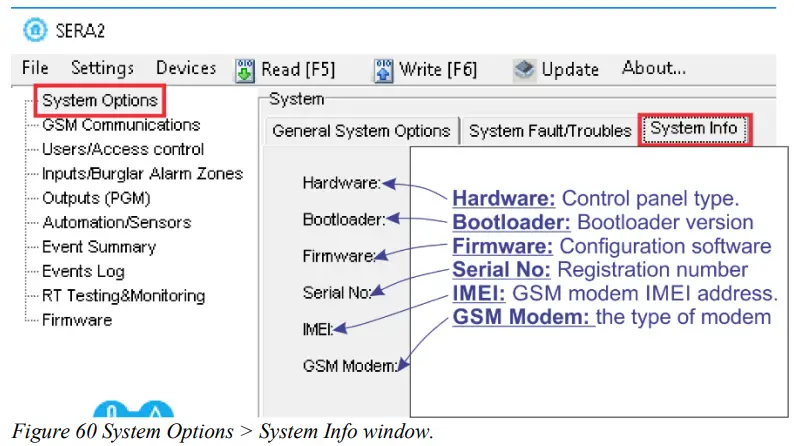This screenshot has height=446, width=794.
Task: Select Inputs/Burglar Alarm Zones in the tree
Action: [142, 174]
